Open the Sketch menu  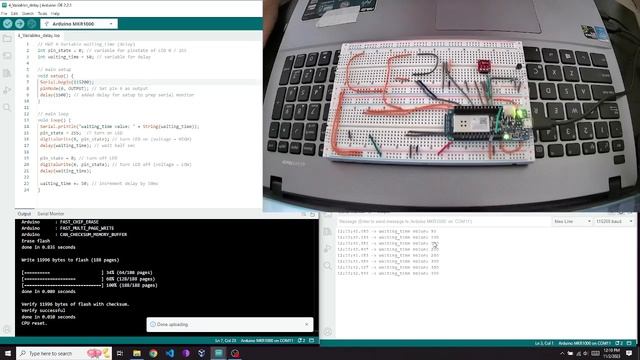pos(28,13)
